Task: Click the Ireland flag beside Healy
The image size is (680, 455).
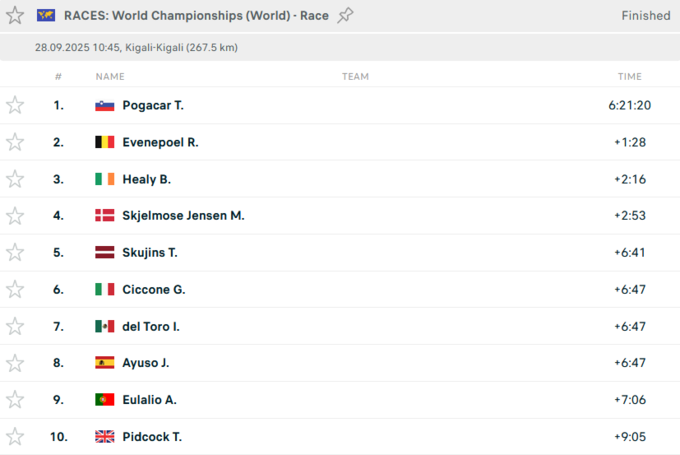Action: [104, 179]
